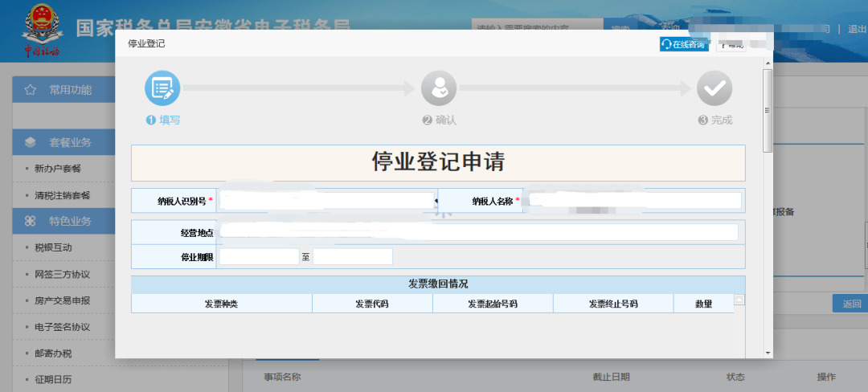This screenshot has width=868, height=392.
Task: Click invoice table scroll-up arrow
Action: point(739,300)
